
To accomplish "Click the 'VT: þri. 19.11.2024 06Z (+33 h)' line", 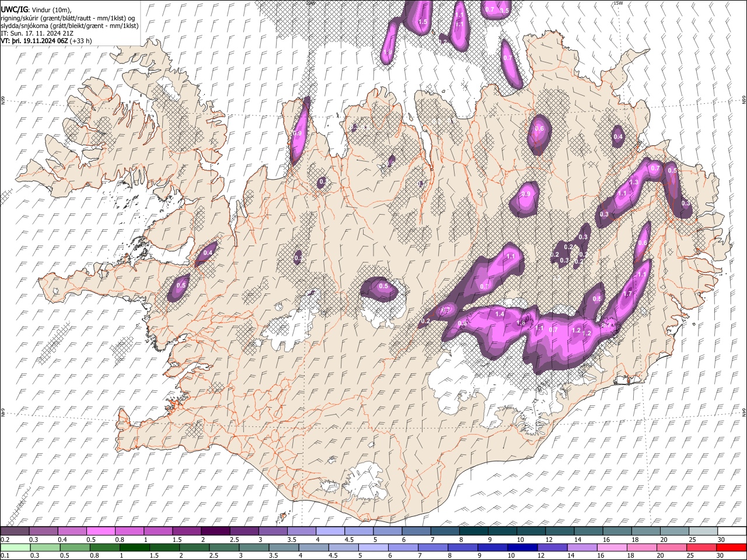I will (x=46, y=41).
